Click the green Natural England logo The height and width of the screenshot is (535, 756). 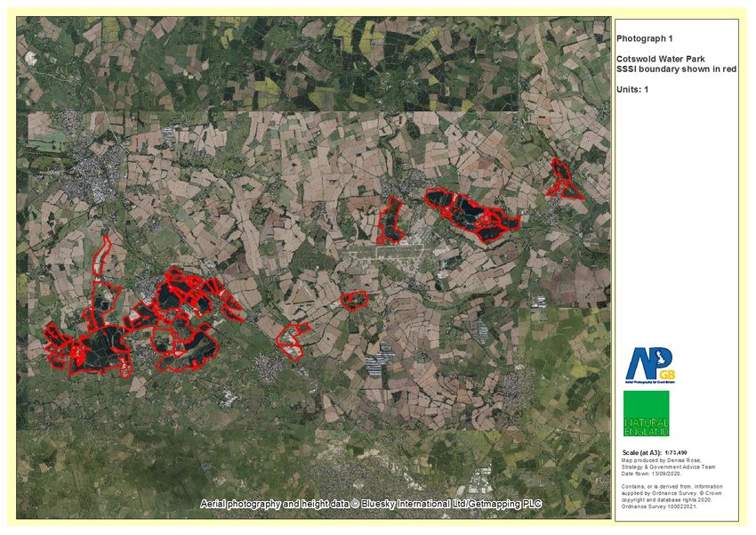coord(646,413)
